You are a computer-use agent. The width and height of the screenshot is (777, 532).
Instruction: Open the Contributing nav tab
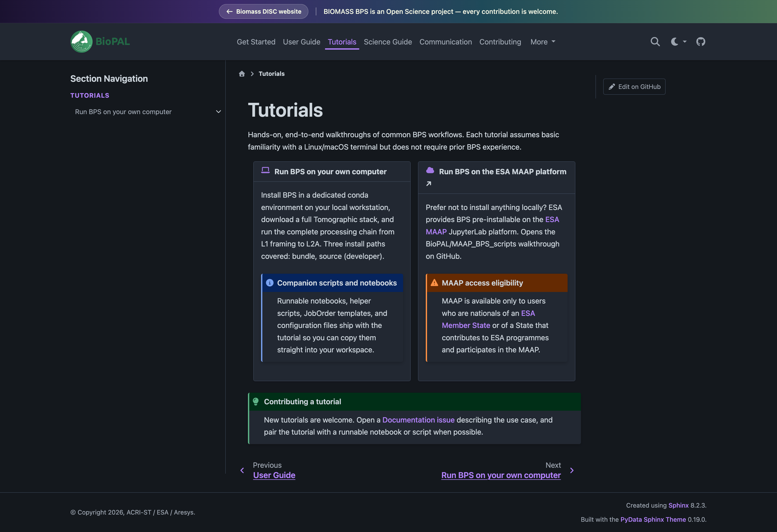pos(500,42)
